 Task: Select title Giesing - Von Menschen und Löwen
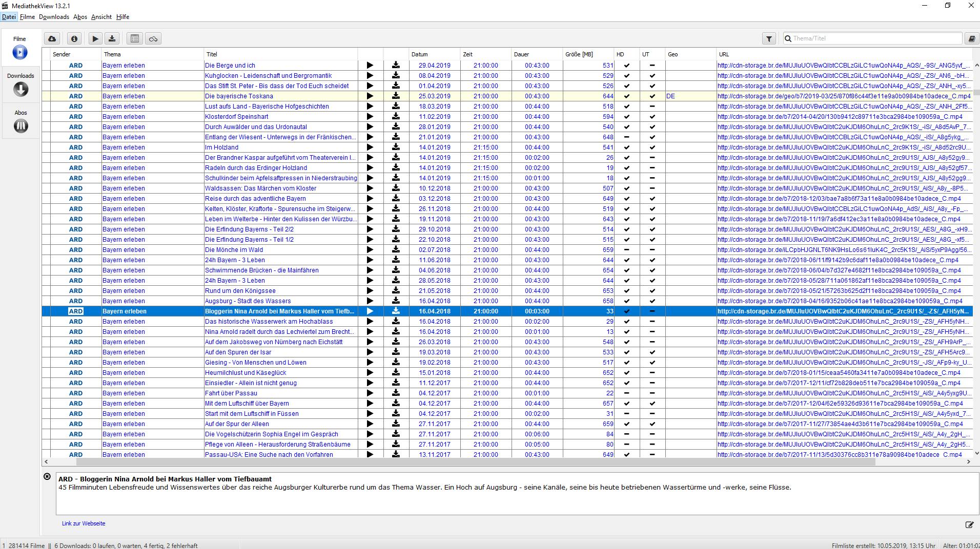pyautogui.click(x=255, y=363)
